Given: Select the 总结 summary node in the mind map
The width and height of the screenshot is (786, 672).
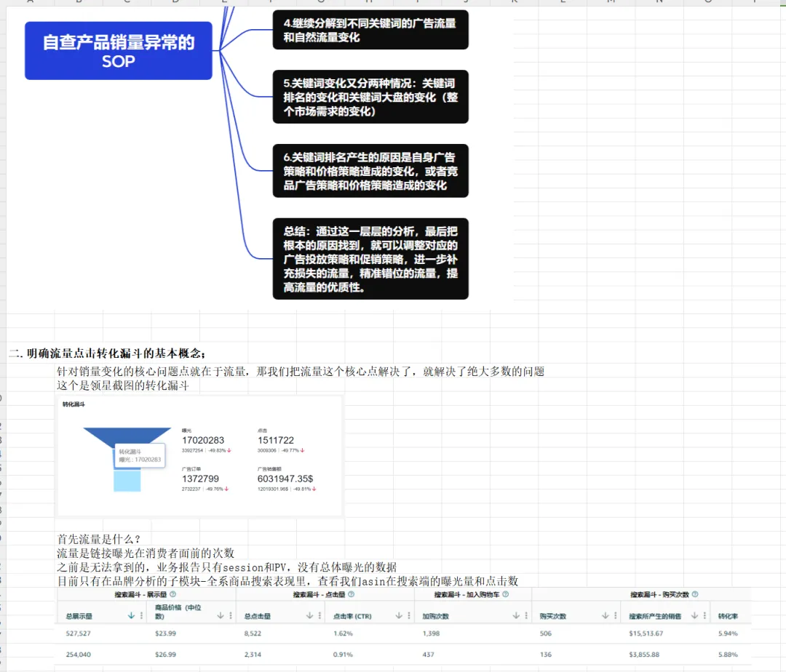Looking at the screenshot, I should (x=370, y=259).
